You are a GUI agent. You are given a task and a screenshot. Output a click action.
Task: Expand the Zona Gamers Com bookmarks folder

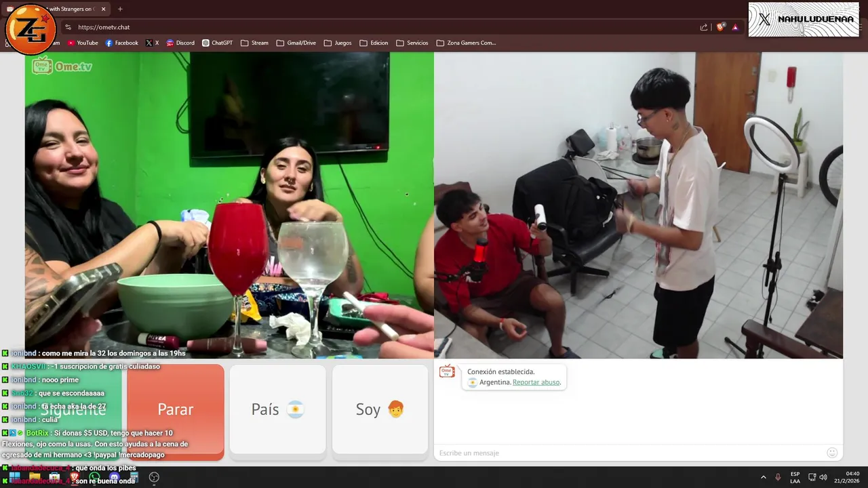coord(467,43)
